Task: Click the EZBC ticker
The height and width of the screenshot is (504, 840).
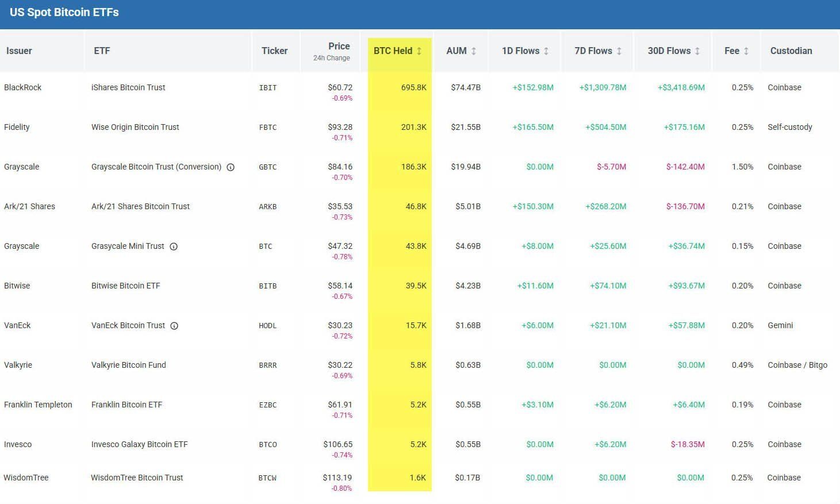Action: 268,405
